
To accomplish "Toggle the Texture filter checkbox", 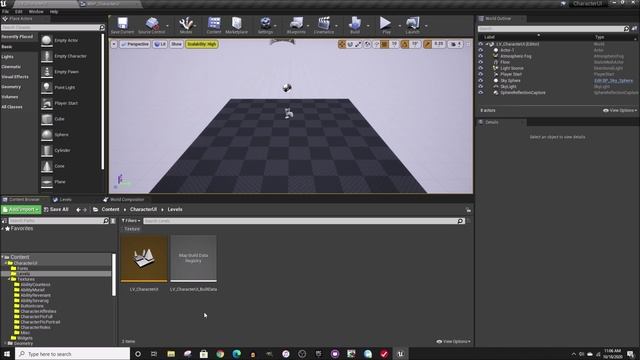I will point(131,229).
